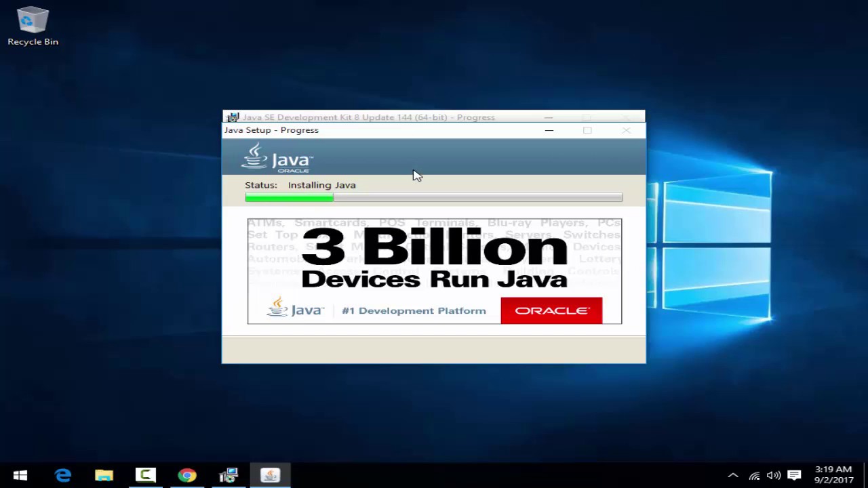Select the active Java Setup taskbar icon

pyautogui.click(x=271, y=476)
